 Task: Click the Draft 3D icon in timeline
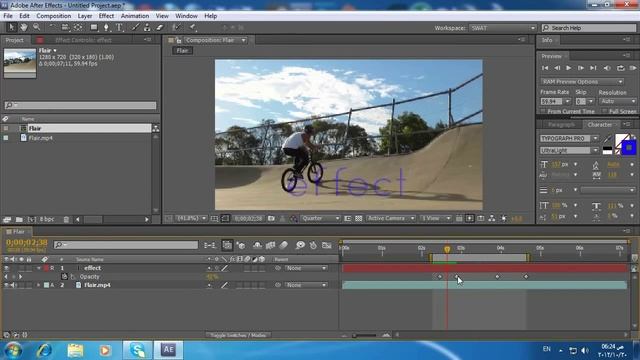tap(241, 245)
